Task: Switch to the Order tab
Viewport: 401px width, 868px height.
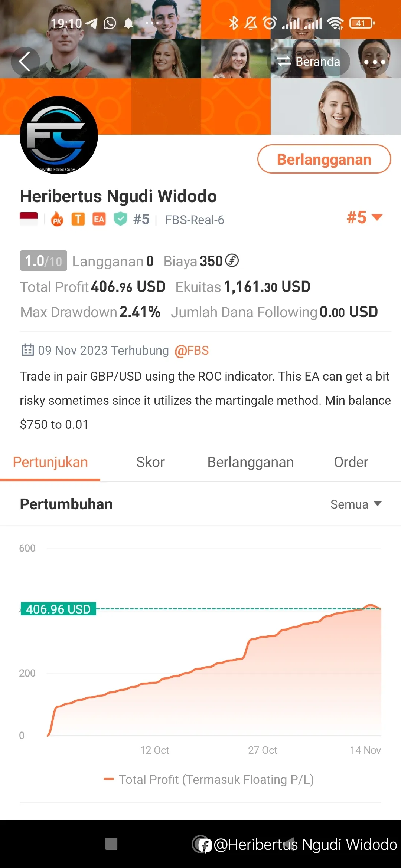Action: (x=351, y=462)
